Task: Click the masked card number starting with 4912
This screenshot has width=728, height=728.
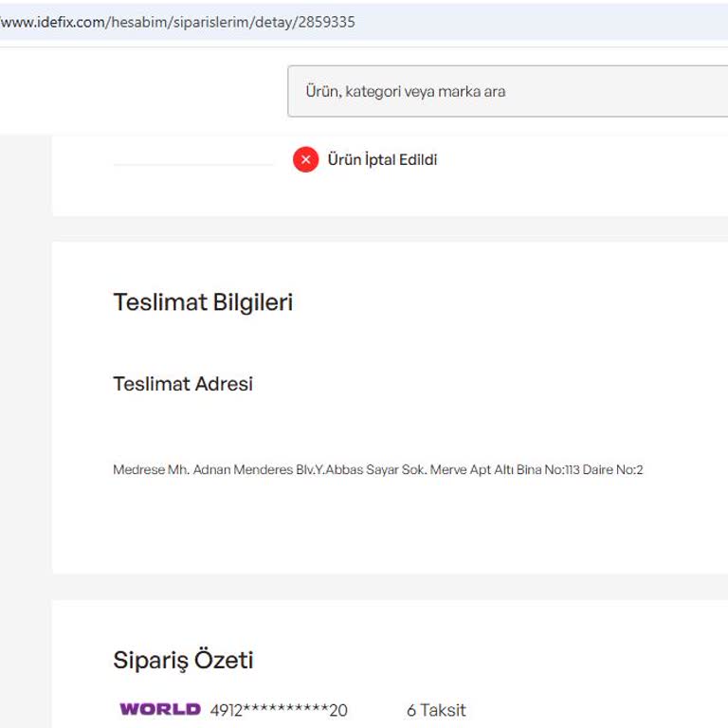Action: (279, 710)
